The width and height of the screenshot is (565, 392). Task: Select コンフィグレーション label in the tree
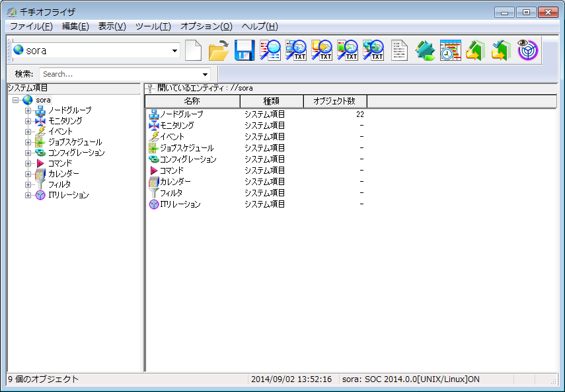[x=77, y=153]
